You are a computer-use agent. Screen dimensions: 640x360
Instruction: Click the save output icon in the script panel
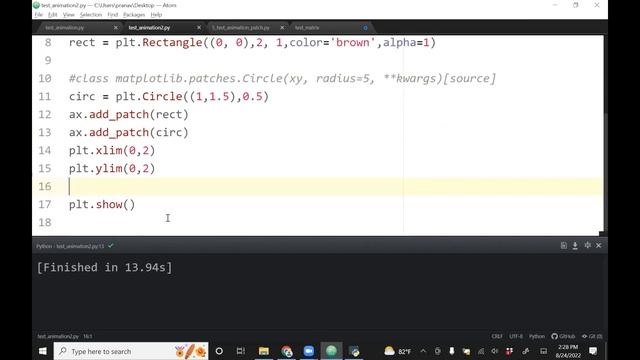tap(563, 245)
